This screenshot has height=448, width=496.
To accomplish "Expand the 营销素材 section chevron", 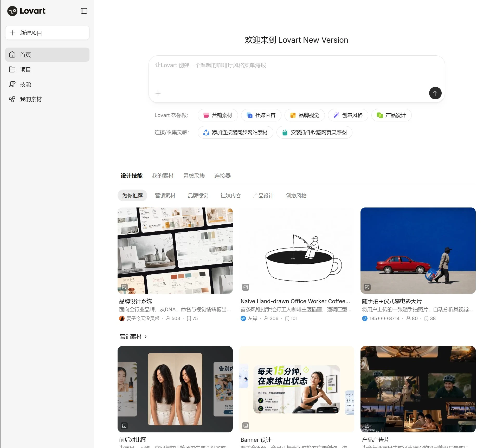I will coord(146,337).
